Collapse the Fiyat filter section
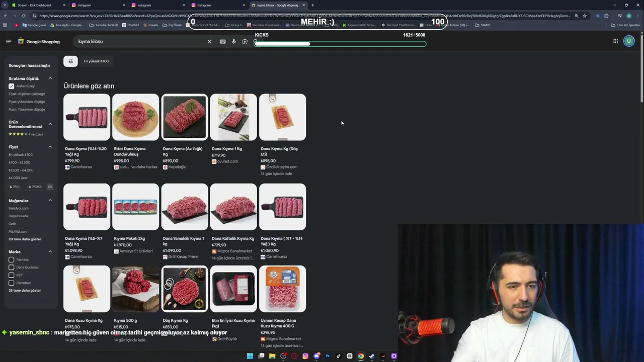 50,147
